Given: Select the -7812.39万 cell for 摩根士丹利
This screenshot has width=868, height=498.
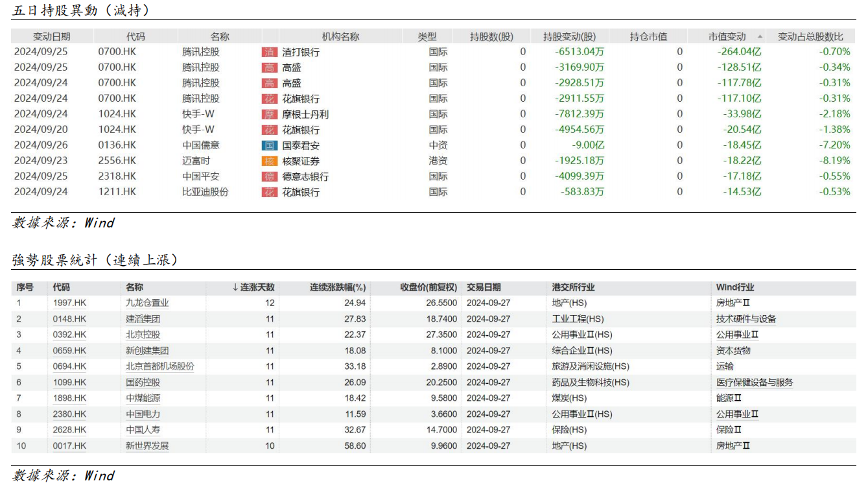Looking at the screenshot, I should tap(580, 114).
